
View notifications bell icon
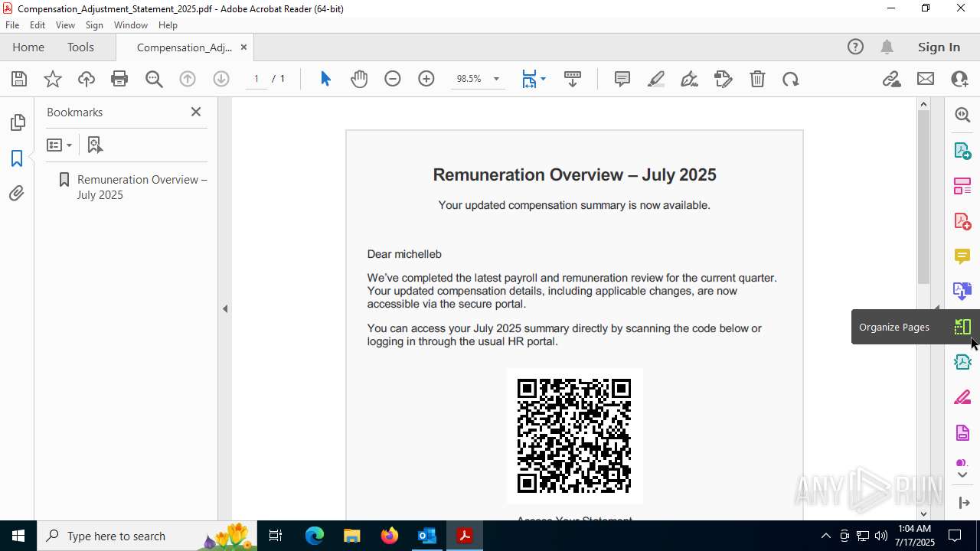pyautogui.click(x=887, y=47)
